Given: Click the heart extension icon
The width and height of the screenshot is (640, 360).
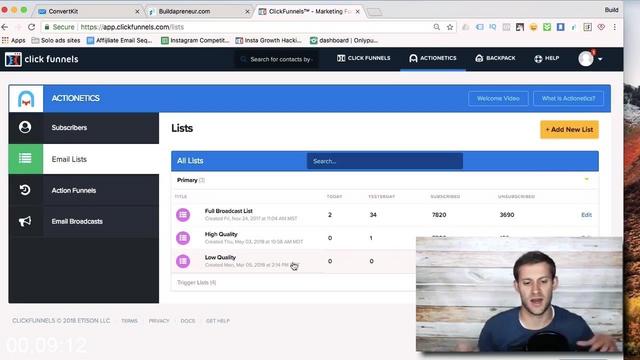Looking at the screenshot, I should pos(601,27).
